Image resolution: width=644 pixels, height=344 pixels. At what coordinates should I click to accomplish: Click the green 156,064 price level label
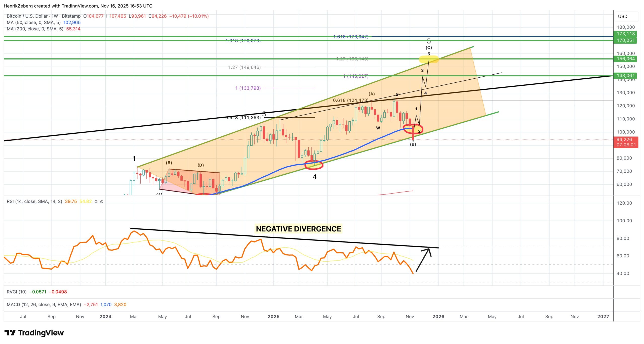[x=625, y=59]
